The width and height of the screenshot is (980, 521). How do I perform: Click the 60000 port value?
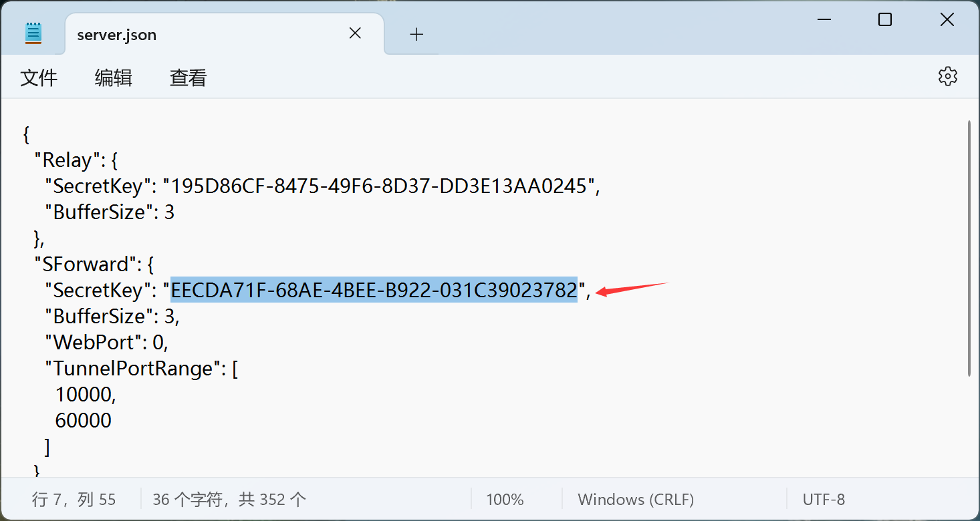pyautogui.click(x=84, y=421)
